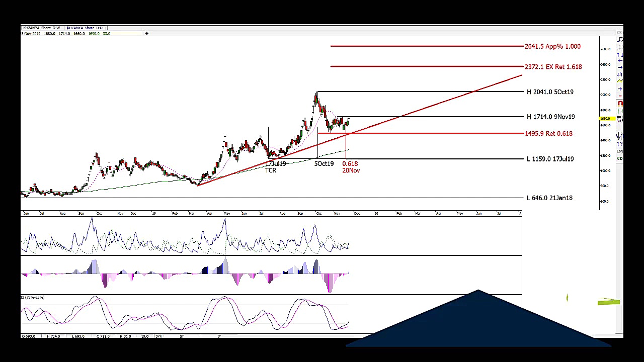Click the red '0.618 20Nov' time annotation
The width and height of the screenshot is (644, 362).
(x=351, y=167)
